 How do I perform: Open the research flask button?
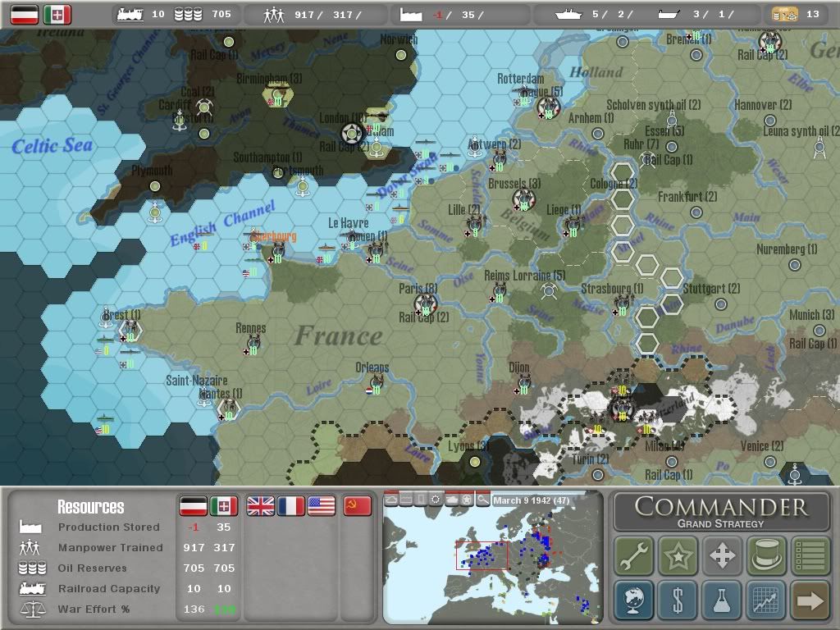point(722,600)
